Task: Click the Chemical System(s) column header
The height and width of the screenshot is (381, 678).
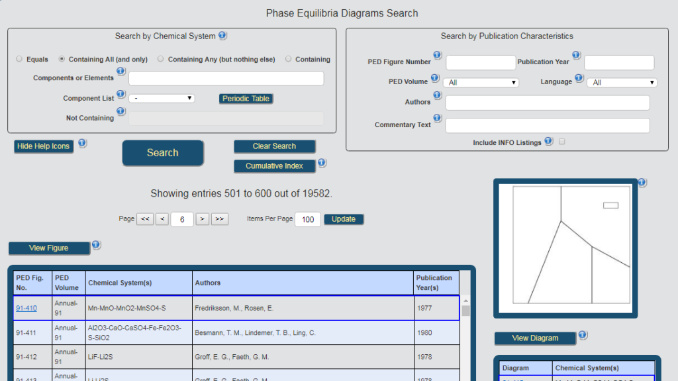Action: [x=139, y=283]
